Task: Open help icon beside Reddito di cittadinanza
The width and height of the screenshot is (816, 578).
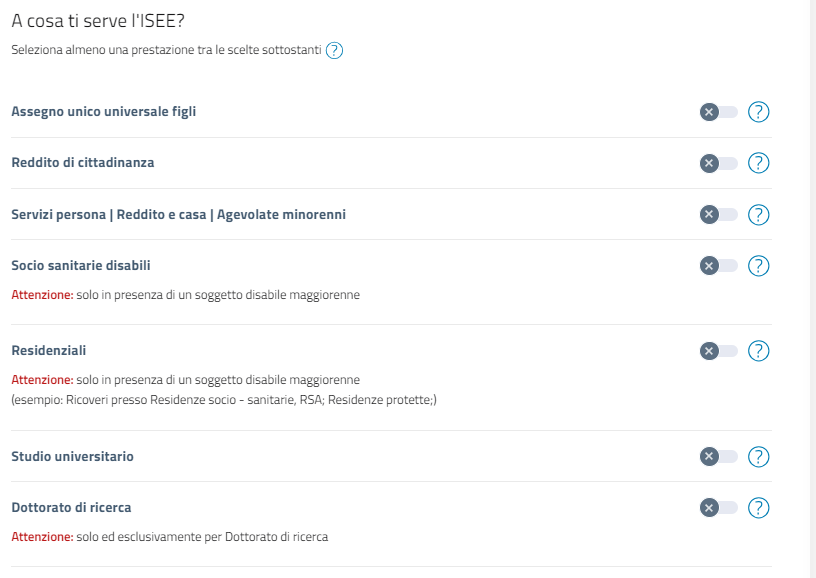Action: [x=758, y=163]
